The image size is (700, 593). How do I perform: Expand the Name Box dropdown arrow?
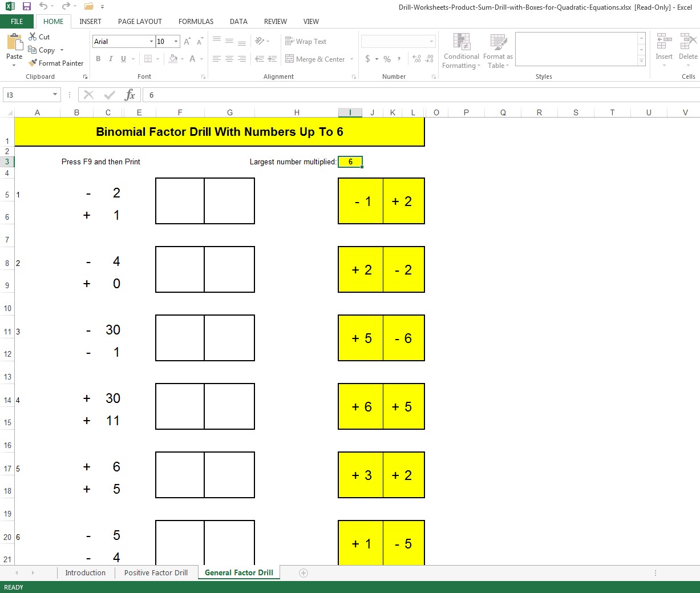pos(55,95)
